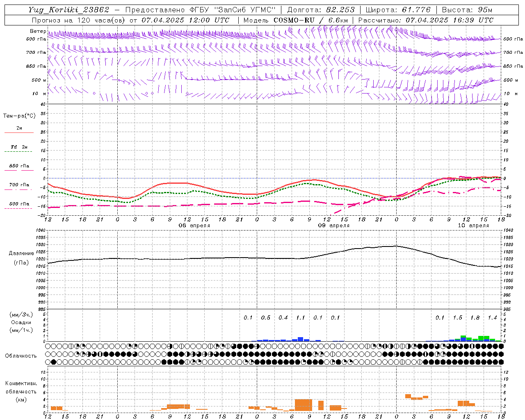Select the 2м temperature legend entry
Viewport: 525px width, 420px height.
(x=19, y=128)
